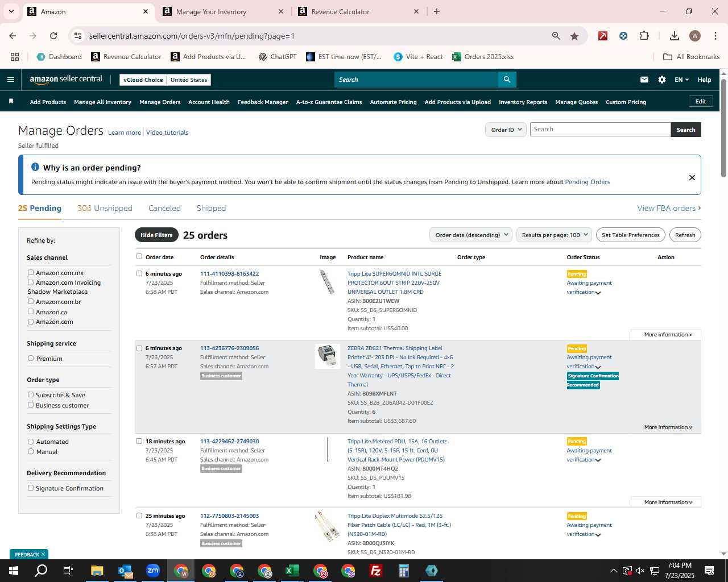Tick the Signature Confirmation filter checkbox
This screenshot has height=582, width=728.
pyautogui.click(x=31, y=488)
